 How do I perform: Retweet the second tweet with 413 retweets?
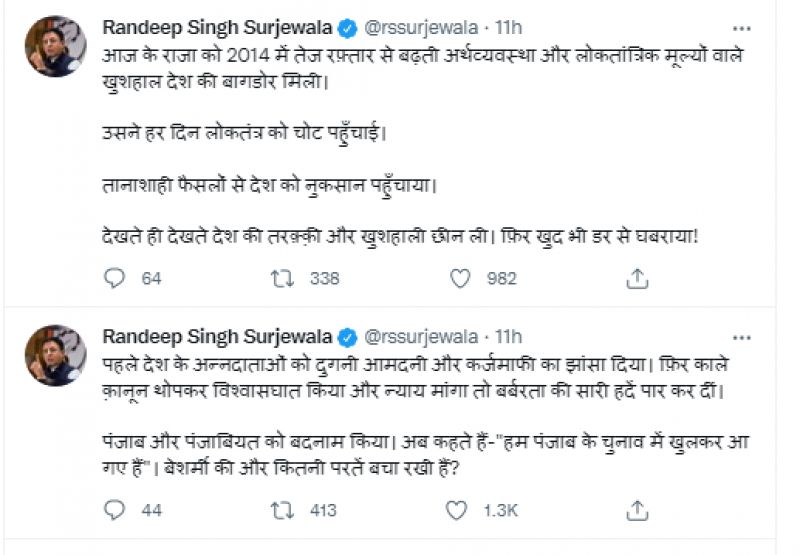[283, 510]
